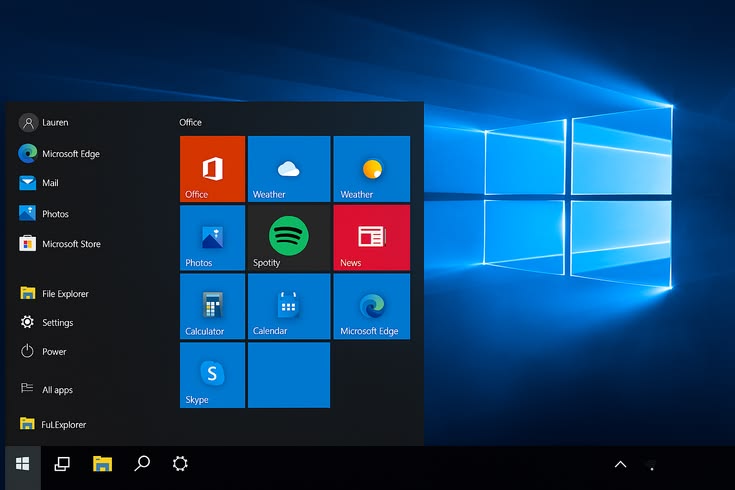Open Settings from the Start menu list
Screen dimensions: 735x490
tap(46, 323)
